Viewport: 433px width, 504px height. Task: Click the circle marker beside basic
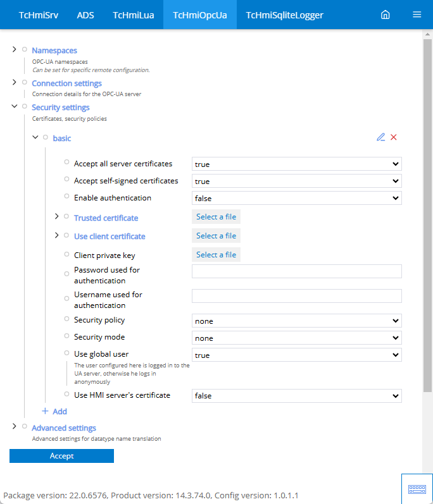click(46, 137)
